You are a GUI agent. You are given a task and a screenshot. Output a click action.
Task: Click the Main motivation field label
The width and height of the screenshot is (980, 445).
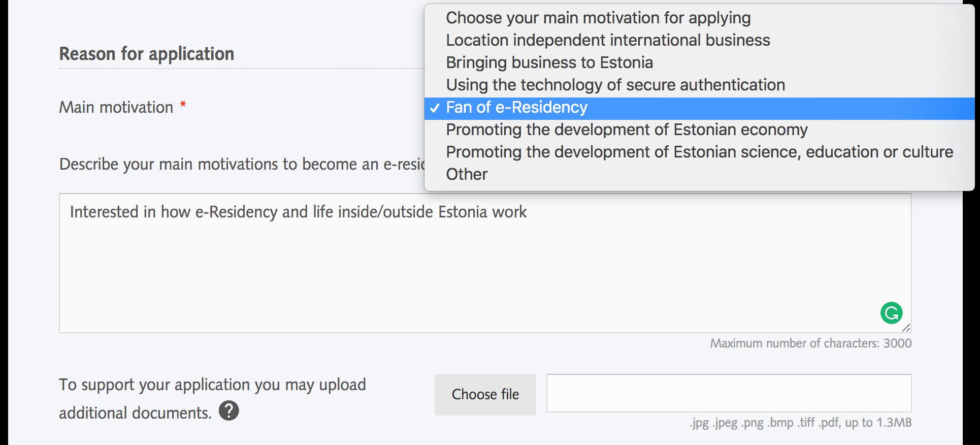point(116,107)
